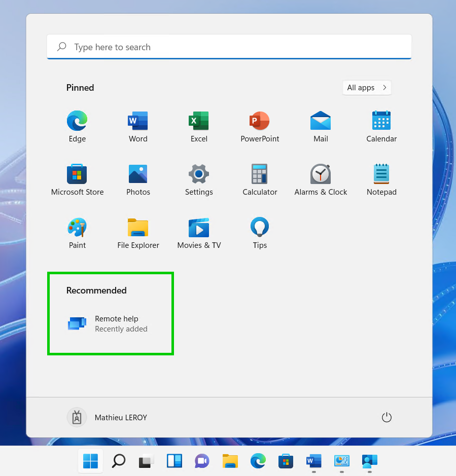Open File Explorer from the taskbar
Image resolution: width=456 pixels, height=476 pixels.
point(230,461)
